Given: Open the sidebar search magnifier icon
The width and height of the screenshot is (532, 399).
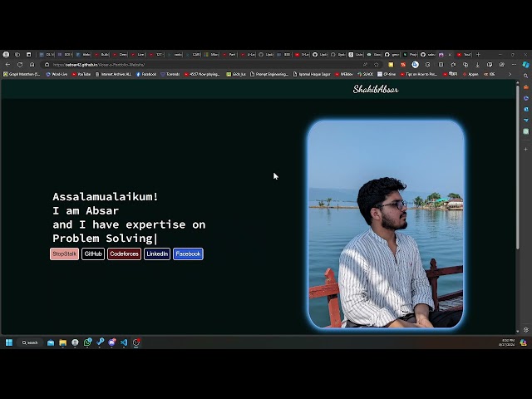Looking at the screenshot, I should coord(525,76).
